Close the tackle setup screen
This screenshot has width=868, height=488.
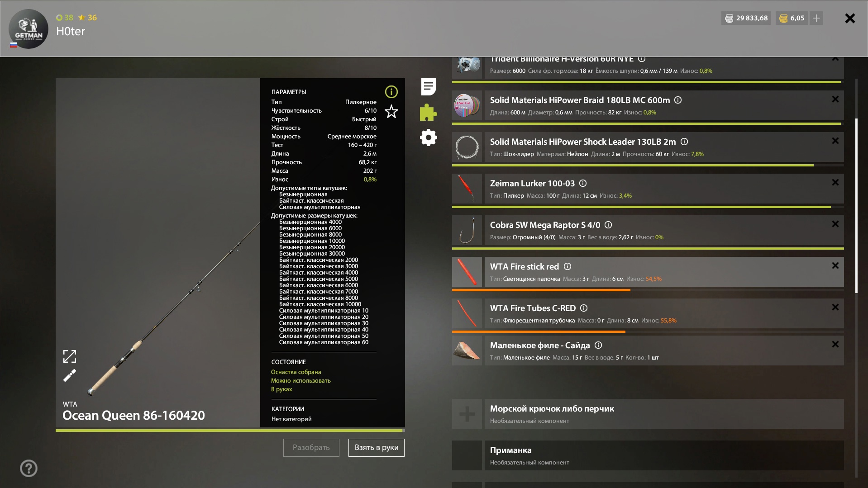tap(850, 18)
